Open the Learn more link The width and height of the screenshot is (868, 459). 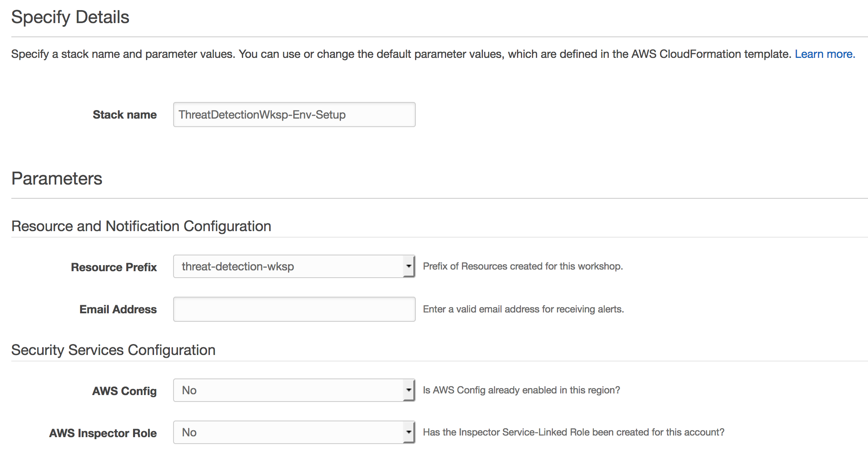(x=825, y=54)
